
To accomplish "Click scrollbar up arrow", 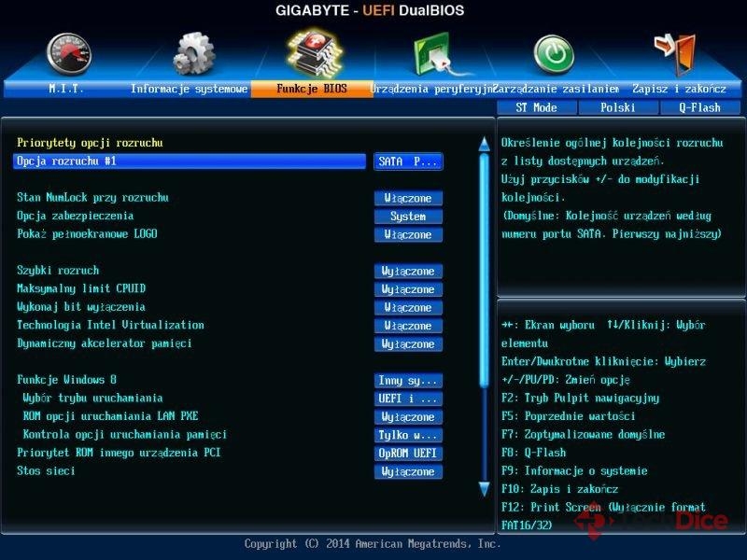I will 484,144.
